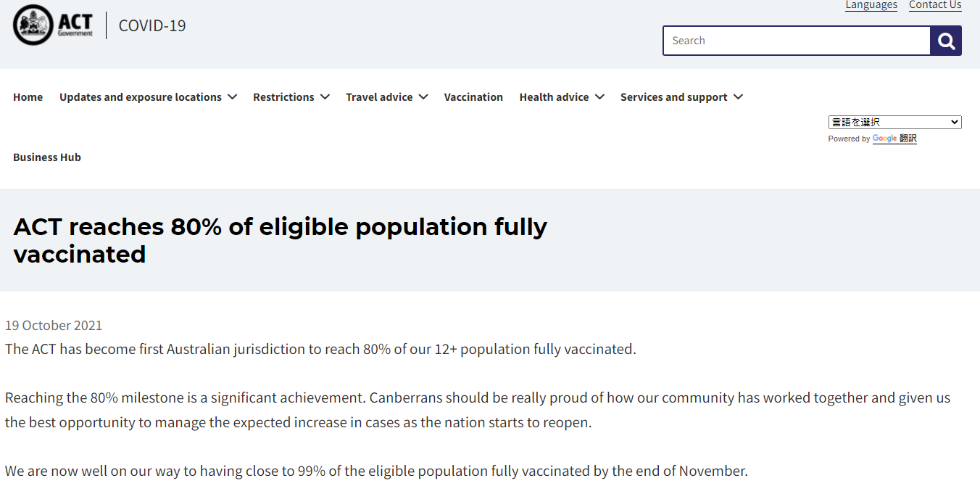Open the Travel advice menu label

click(379, 97)
